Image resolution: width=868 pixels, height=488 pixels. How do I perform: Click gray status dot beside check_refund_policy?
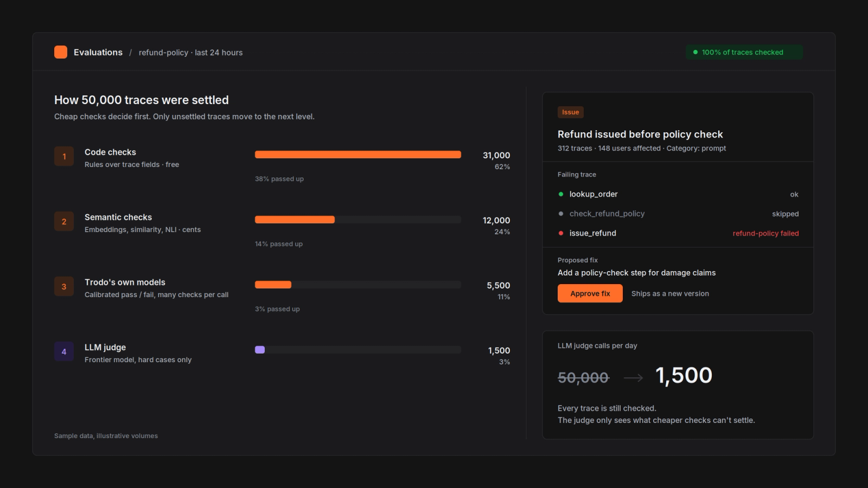click(x=561, y=214)
